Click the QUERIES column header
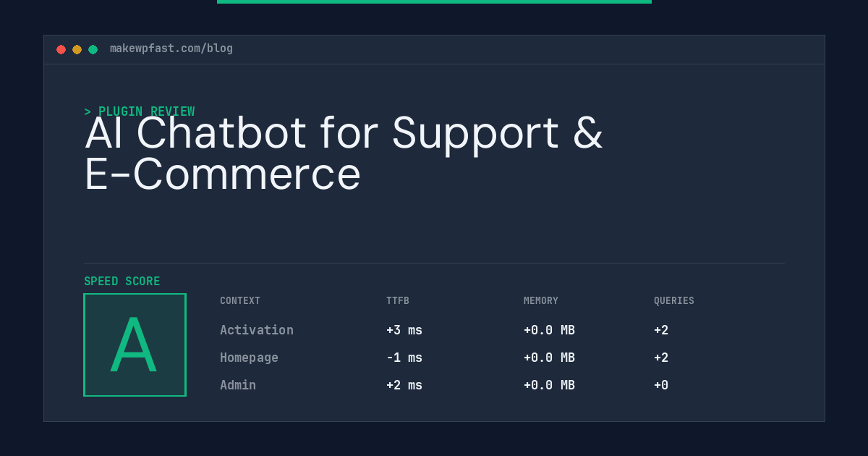 click(674, 300)
